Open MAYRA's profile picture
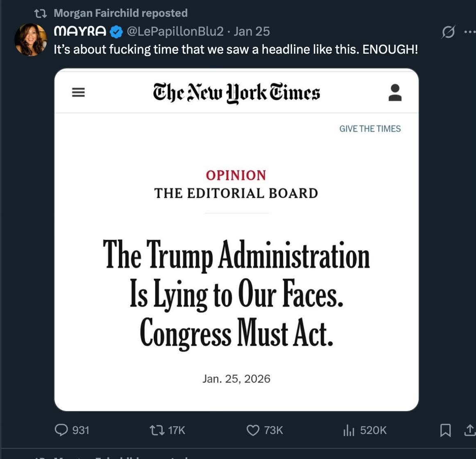Image resolution: width=476 pixels, height=459 pixels. coord(30,39)
